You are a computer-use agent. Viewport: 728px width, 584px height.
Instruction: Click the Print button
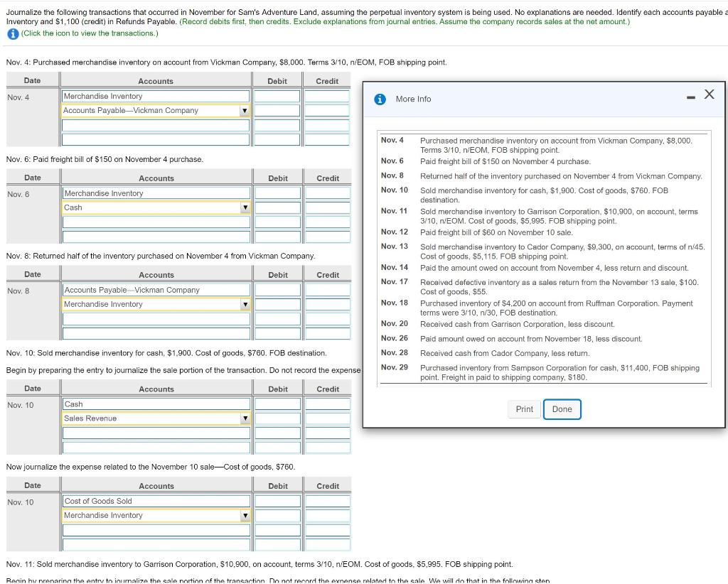click(x=523, y=409)
